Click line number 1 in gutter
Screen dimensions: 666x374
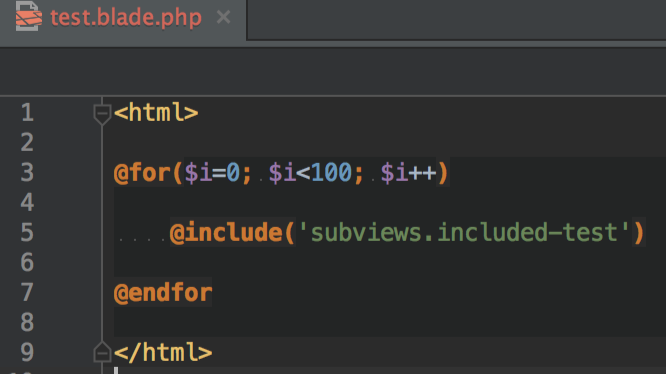tap(27, 113)
